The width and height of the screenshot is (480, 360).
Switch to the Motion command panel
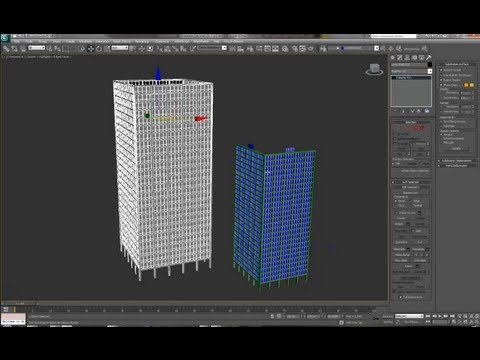[414, 58]
